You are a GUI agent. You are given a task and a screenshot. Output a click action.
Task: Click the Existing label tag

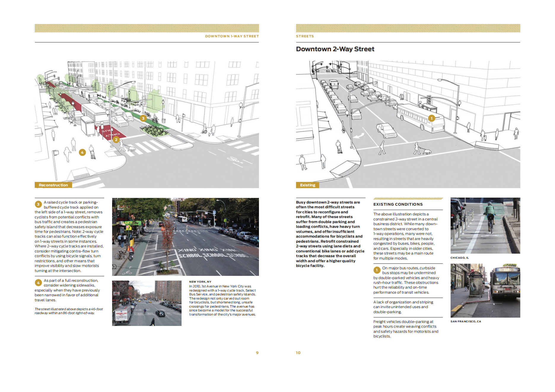click(307, 185)
